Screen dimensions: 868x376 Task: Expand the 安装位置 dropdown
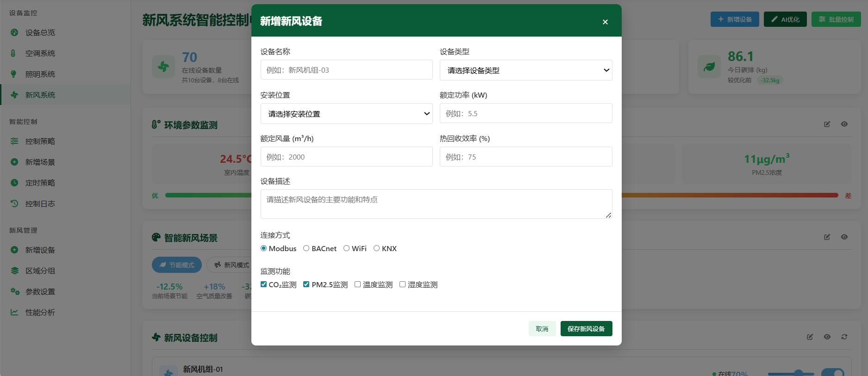(x=346, y=114)
